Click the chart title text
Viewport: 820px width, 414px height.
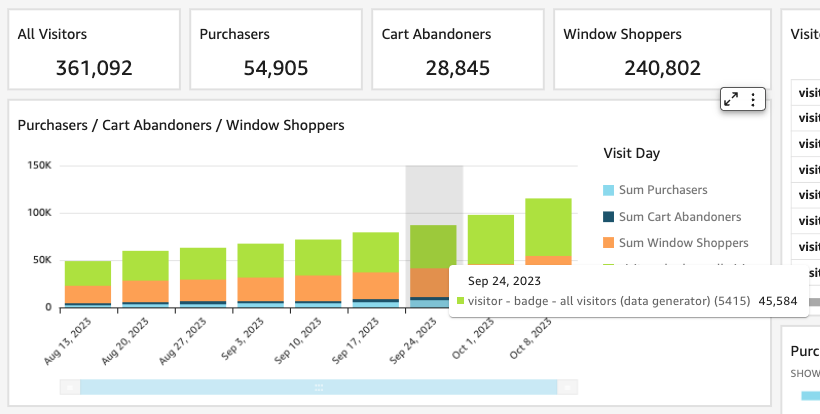click(x=181, y=125)
